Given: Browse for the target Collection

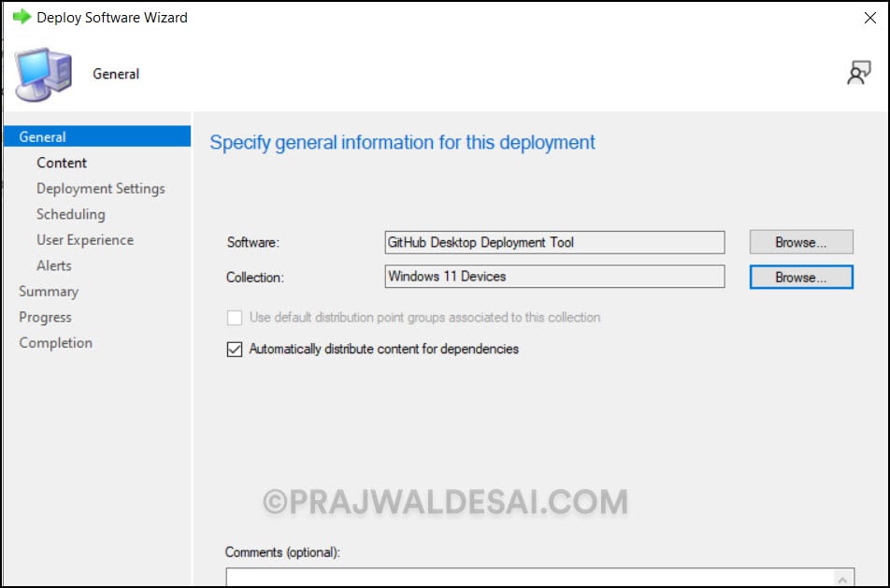Looking at the screenshot, I should coord(801,278).
